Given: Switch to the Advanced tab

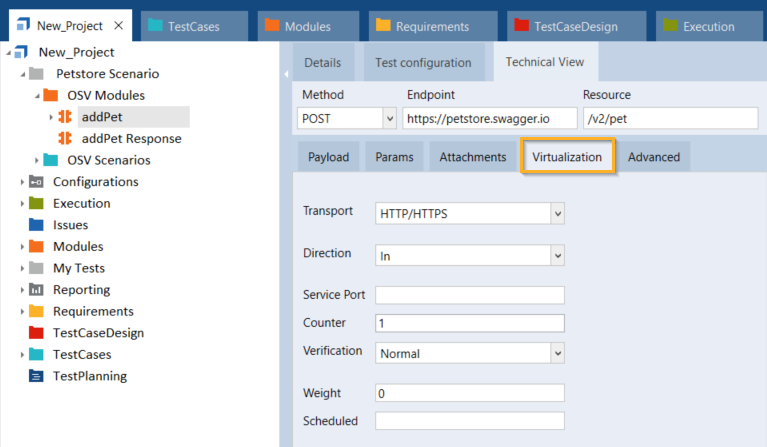Looking at the screenshot, I should (x=653, y=157).
